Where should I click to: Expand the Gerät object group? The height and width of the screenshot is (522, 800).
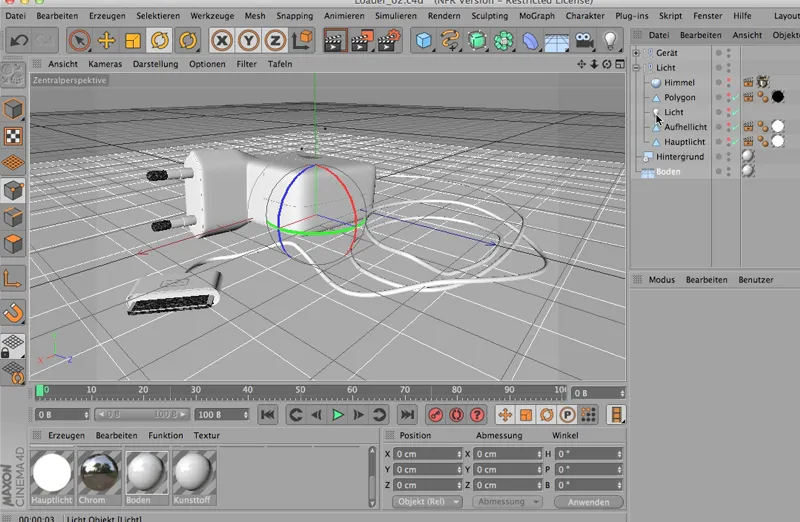point(636,53)
